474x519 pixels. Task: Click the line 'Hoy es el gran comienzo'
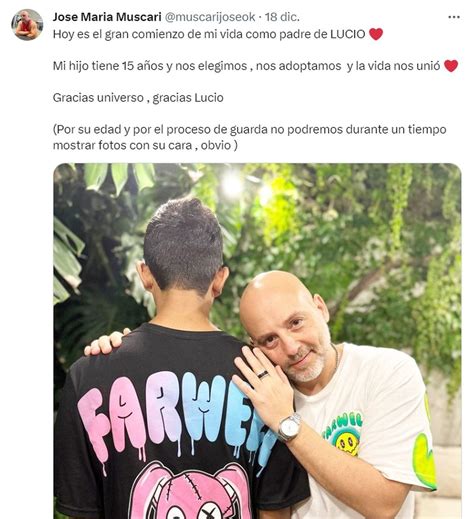click(209, 34)
